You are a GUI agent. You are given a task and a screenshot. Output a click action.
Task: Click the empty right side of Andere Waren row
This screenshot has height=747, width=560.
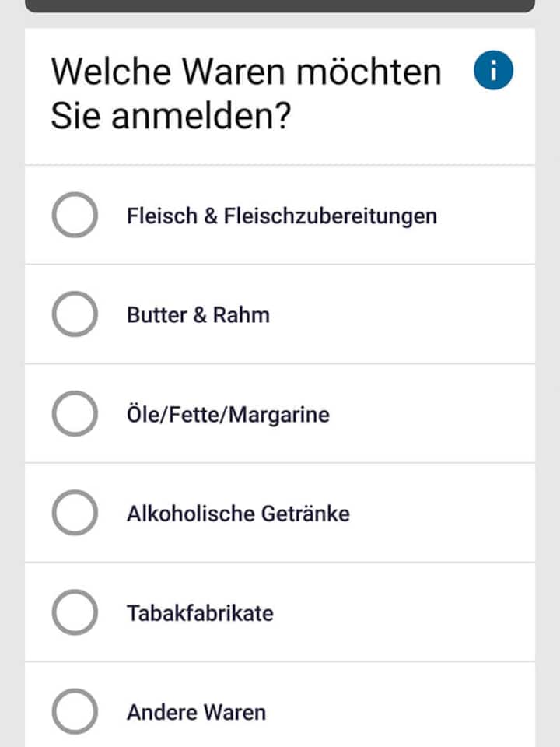(x=436, y=711)
